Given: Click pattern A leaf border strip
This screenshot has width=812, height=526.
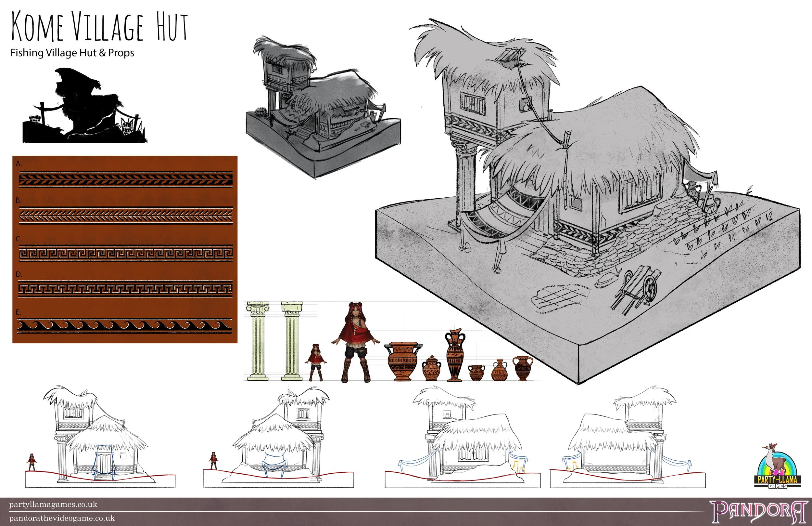Looking at the screenshot, I should [126, 180].
